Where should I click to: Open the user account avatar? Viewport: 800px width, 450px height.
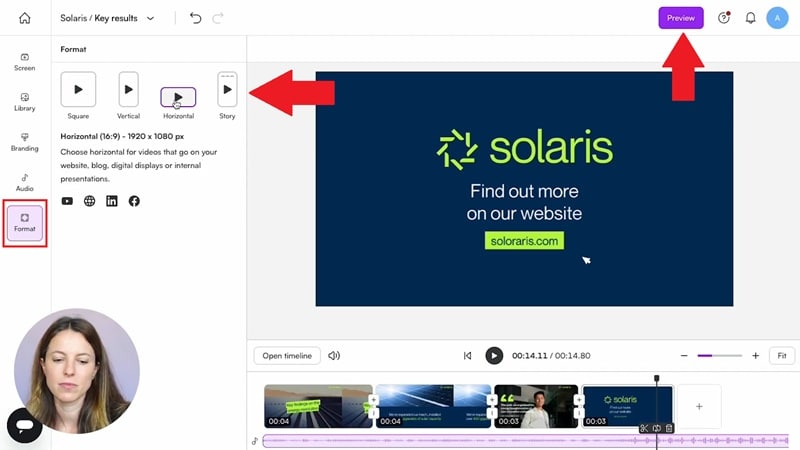777,18
